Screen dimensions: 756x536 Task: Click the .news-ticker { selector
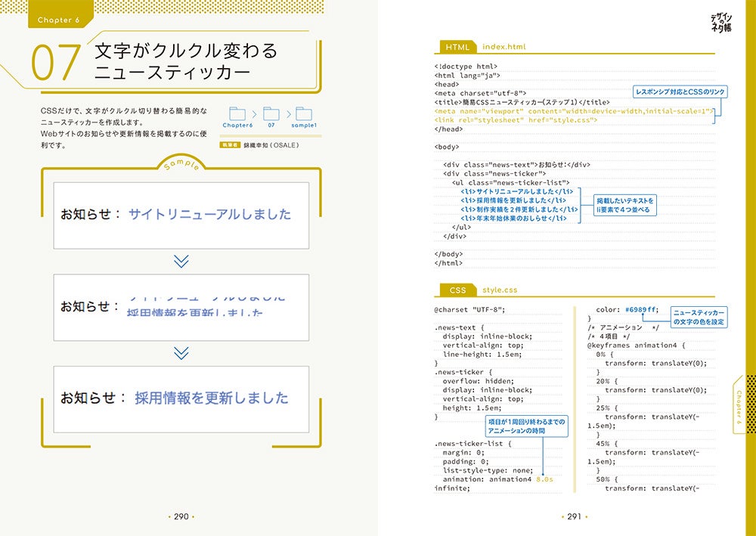click(x=463, y=372)
